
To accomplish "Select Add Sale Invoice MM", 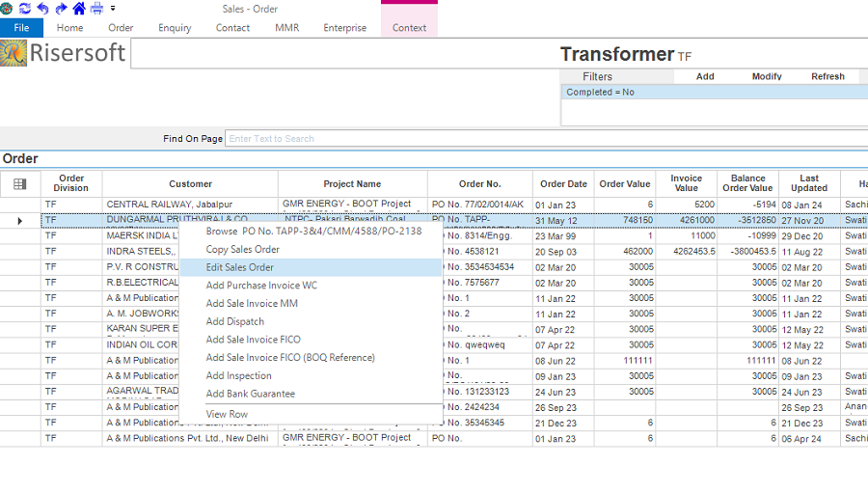I will coord(312,304).
